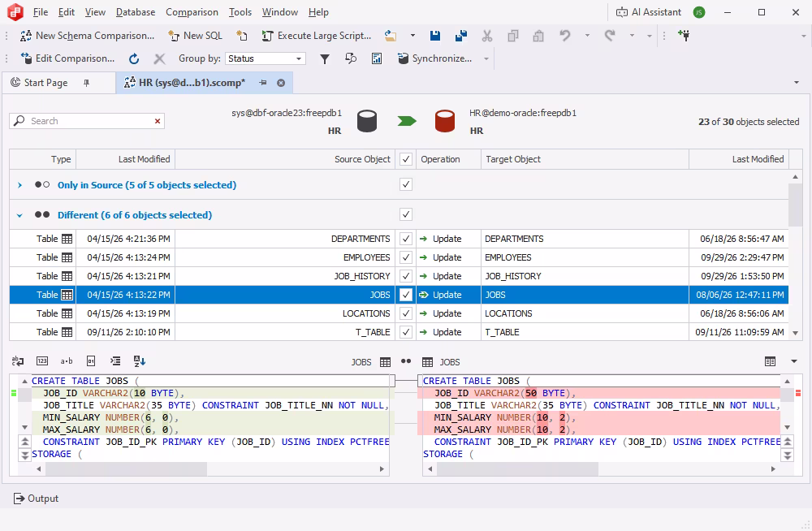Click the open file folder icon
The height and width of the screenshot is (531, 812).
point(391,36)
